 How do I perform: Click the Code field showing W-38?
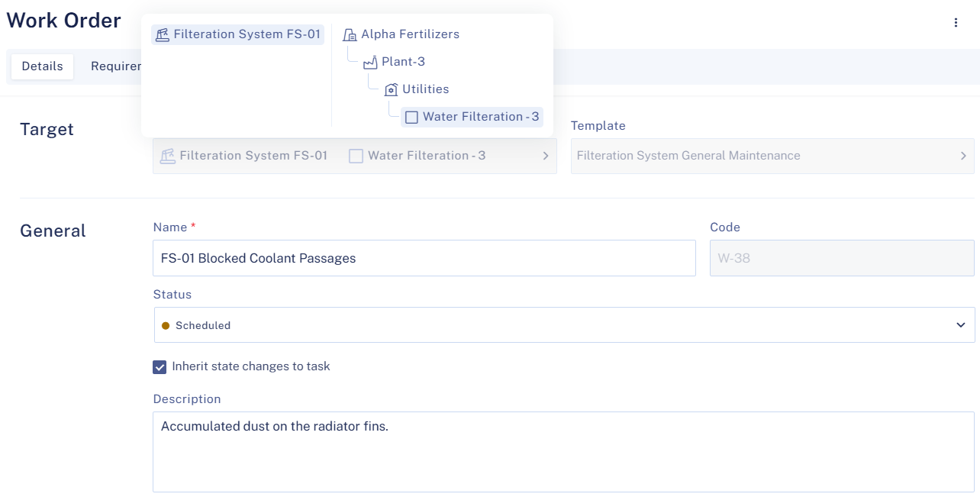tap(841, 258)
